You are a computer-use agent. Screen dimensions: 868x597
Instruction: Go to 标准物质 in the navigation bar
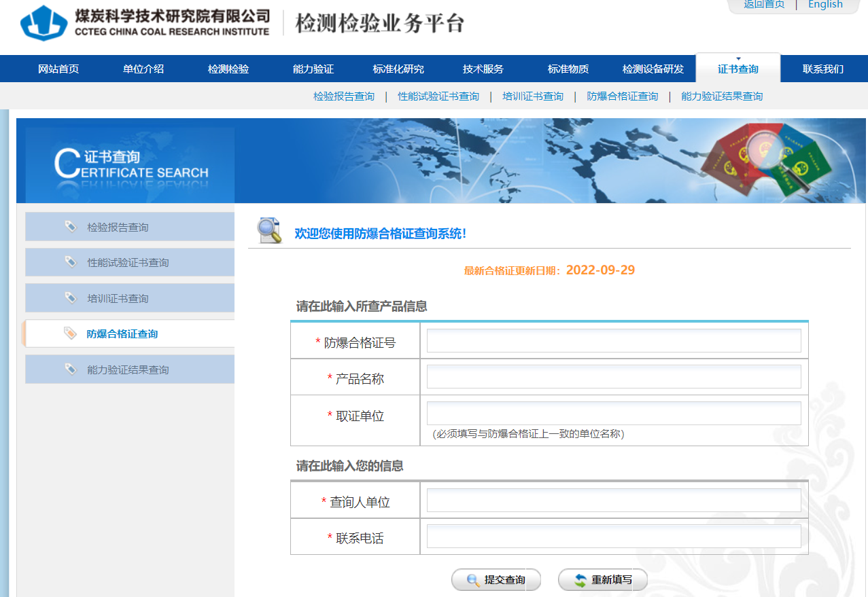click(x=568, y=69)
